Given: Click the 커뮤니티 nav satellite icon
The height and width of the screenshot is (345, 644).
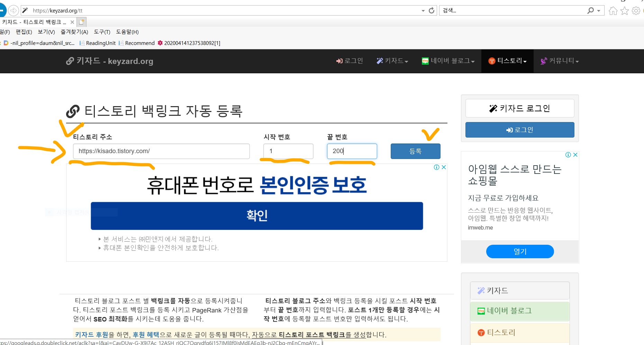Looking at the screenshot, I should (x=544, y=61).
